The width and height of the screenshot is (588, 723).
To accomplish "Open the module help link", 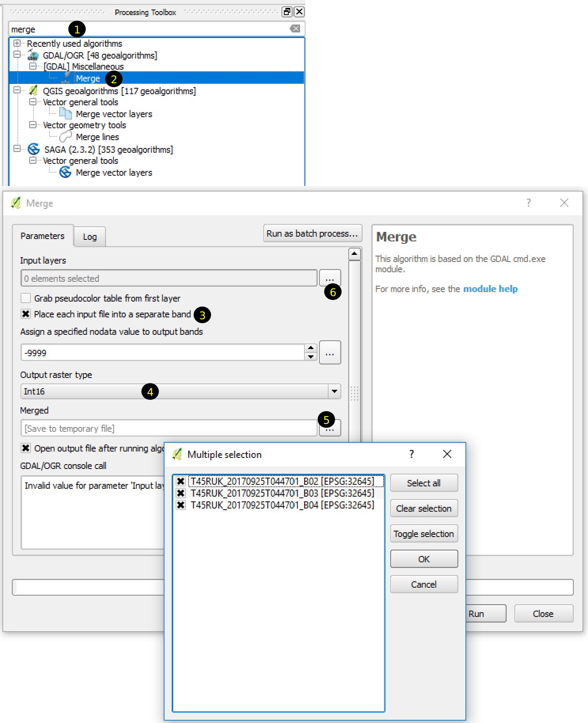I will [490, 289].
